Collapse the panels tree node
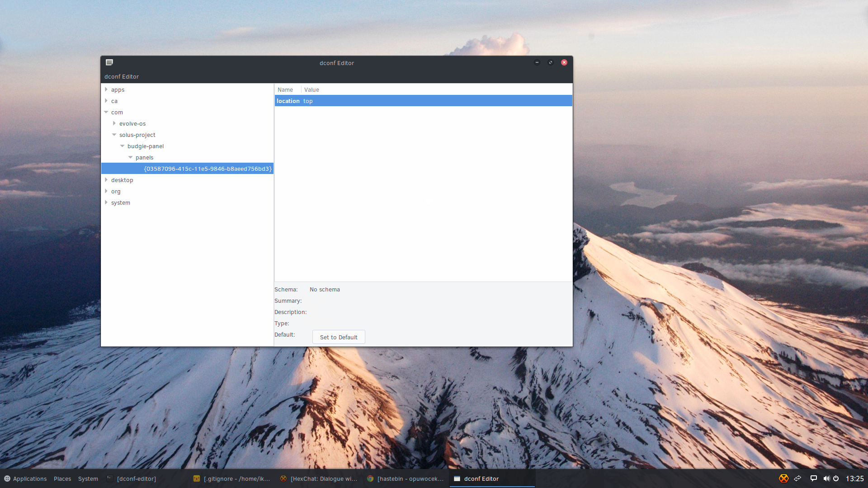This screenshot has height=488, width=868. click(131, 157)
